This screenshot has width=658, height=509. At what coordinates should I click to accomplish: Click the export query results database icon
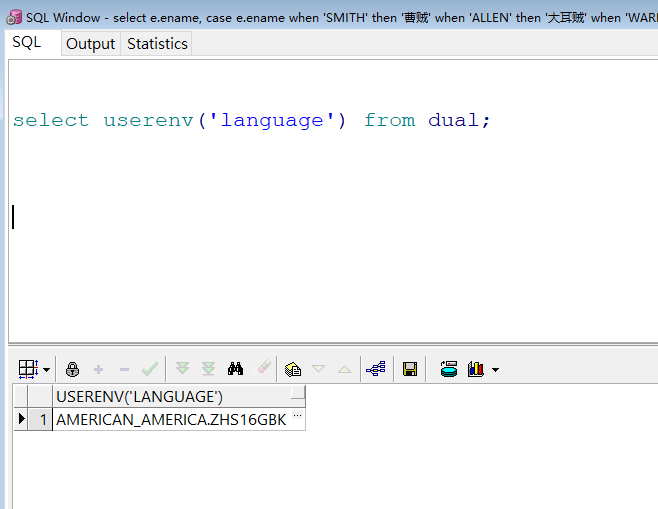click(x=449, y=369)
